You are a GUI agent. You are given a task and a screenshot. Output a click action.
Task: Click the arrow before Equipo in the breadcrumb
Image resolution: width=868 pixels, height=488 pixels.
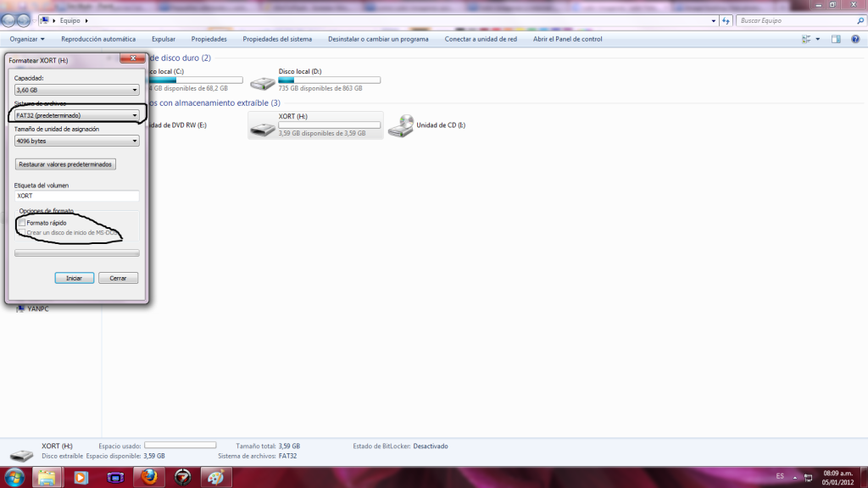pos(53,20)
